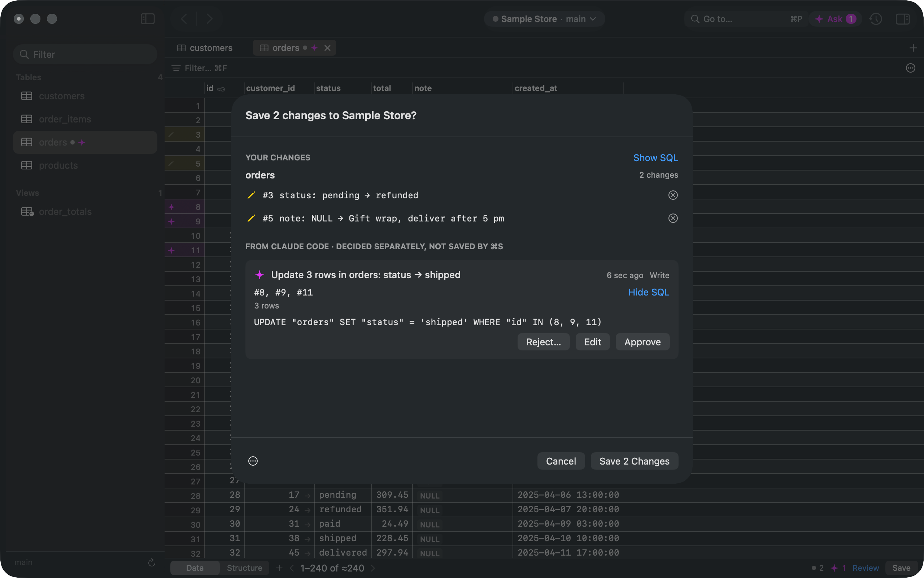This screenshot has height=578, width=924.
Task: Open the order_items table in sidebar
Action: pyautogui.click(x=85, y=119)
